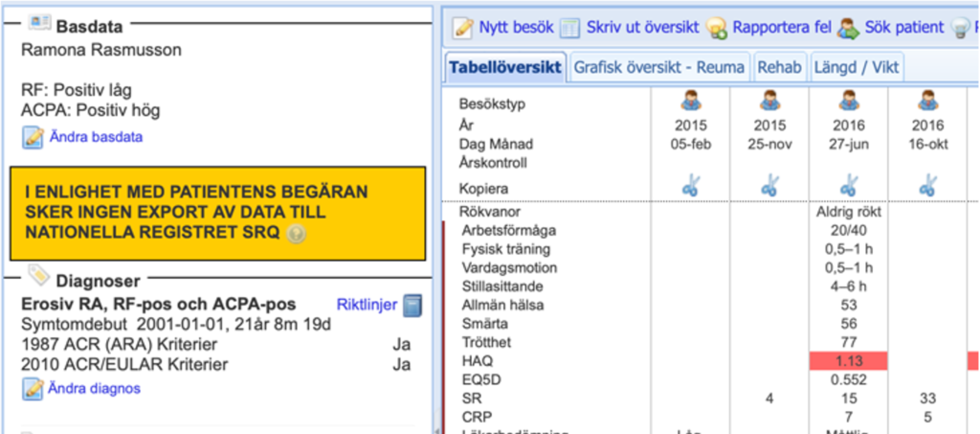
Task: Click scissors copy icon for 05-feb visit
Action: (691, 187)
